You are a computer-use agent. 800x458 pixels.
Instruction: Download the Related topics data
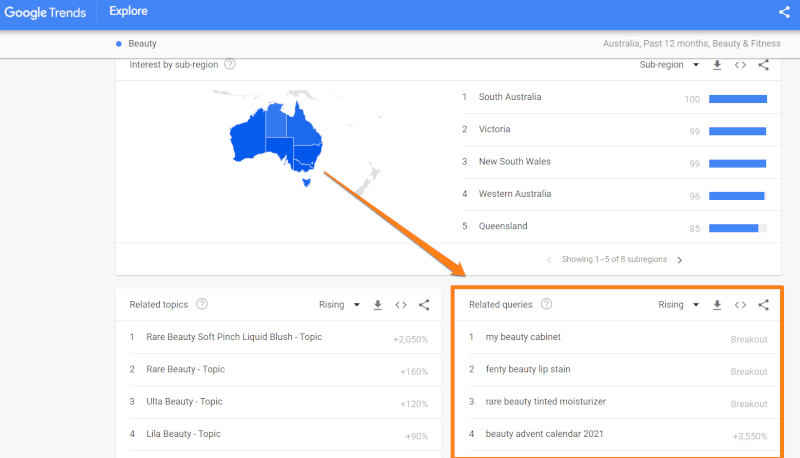pos(378,305)
